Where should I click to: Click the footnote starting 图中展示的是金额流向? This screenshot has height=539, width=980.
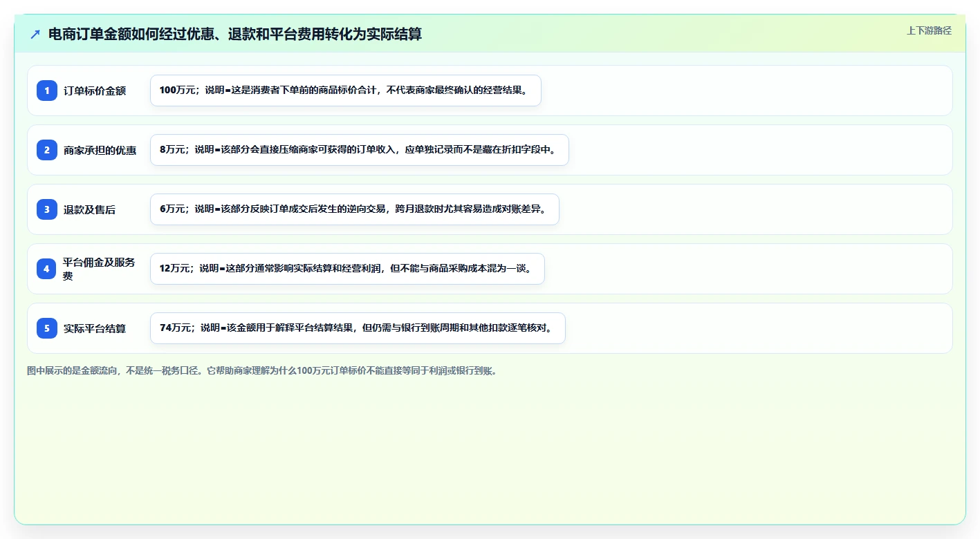(262, 370)
